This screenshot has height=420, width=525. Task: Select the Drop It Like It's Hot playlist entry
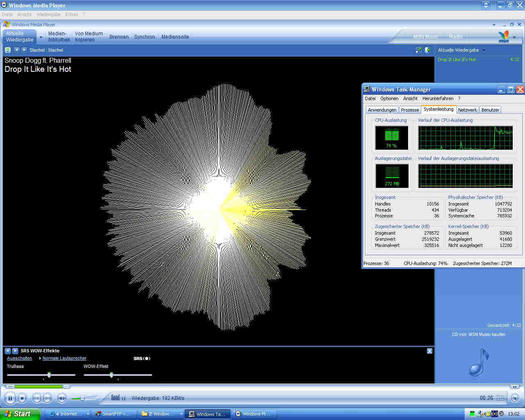point(478,59)
